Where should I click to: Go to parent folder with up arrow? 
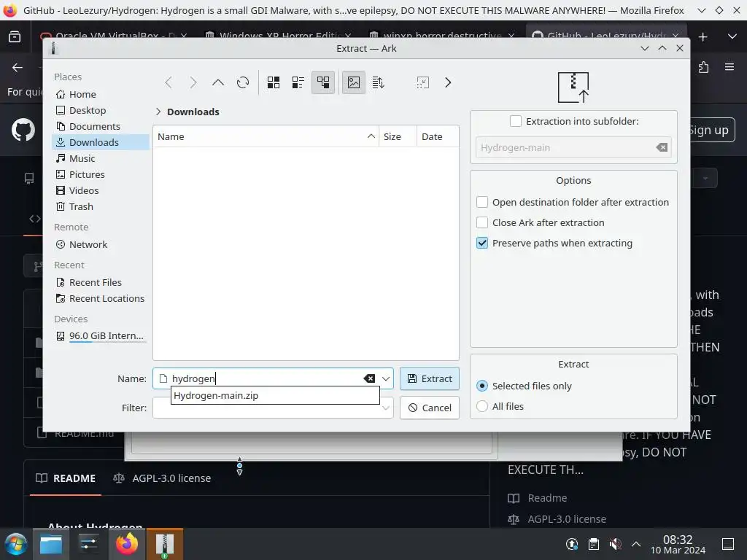217,82
